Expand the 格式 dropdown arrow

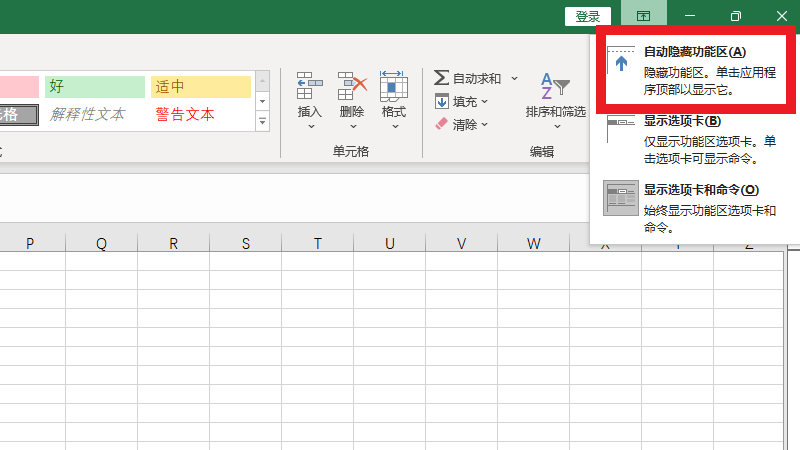[395, 127]
